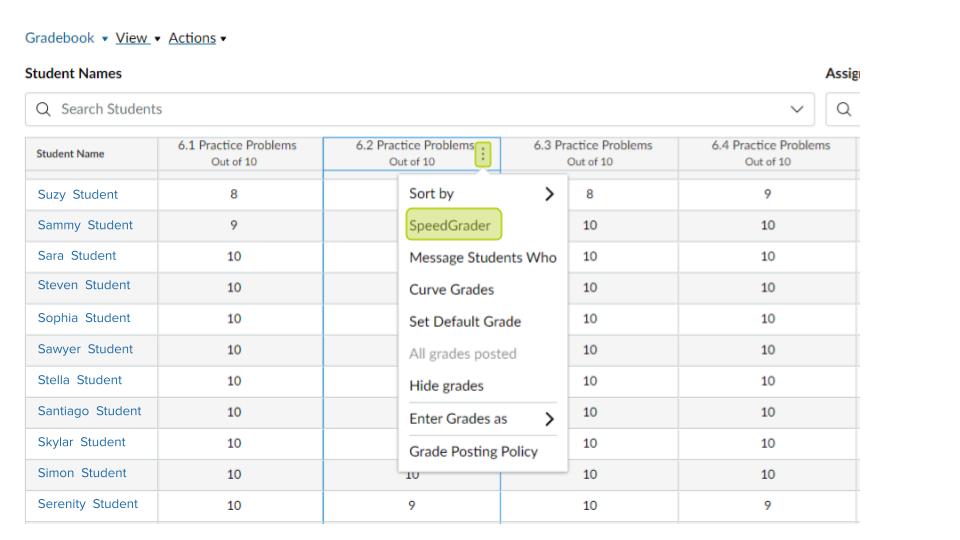Select Serenity Student's 6.4 grade cell
The height and width of the screenshot is (540, 960).
pos(767,505)
